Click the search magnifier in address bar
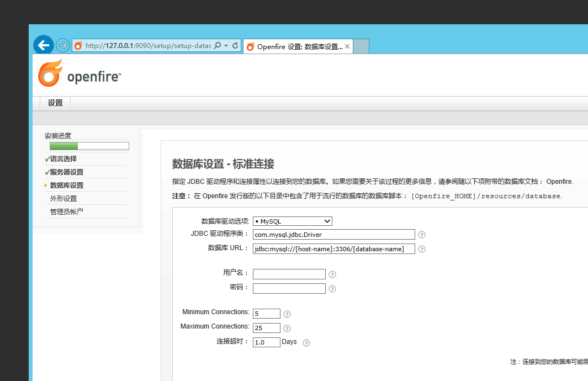This screenshot has width=588, height=381. pyautogui.click(x=217, y=45)
